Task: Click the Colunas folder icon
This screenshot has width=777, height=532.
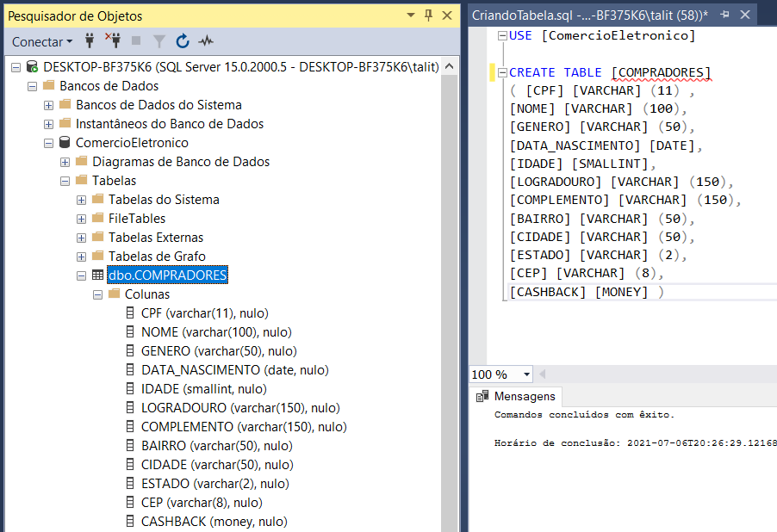Action: (115, 294)
